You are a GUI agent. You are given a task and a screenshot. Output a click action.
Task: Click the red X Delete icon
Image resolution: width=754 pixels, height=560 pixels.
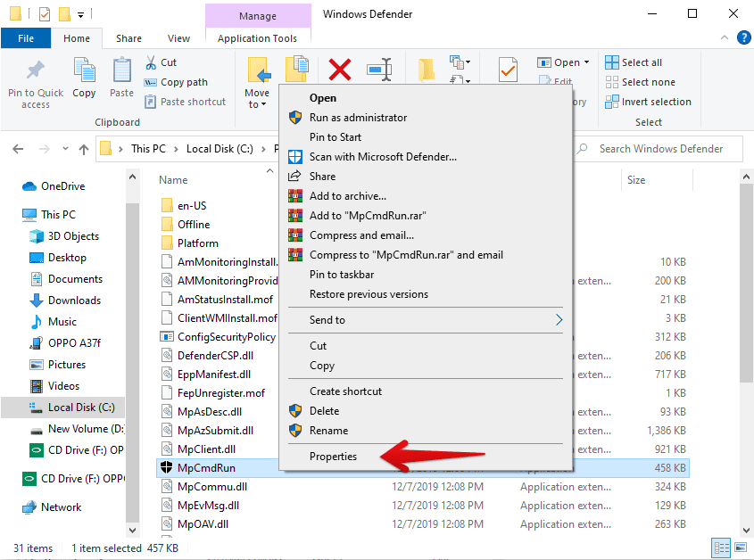pyautogui.click(x=339, y=70)
